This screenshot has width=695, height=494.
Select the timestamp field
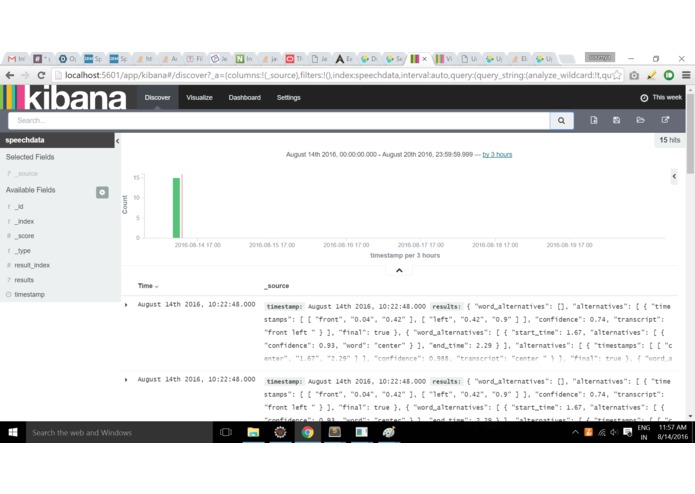click(29, 294)
